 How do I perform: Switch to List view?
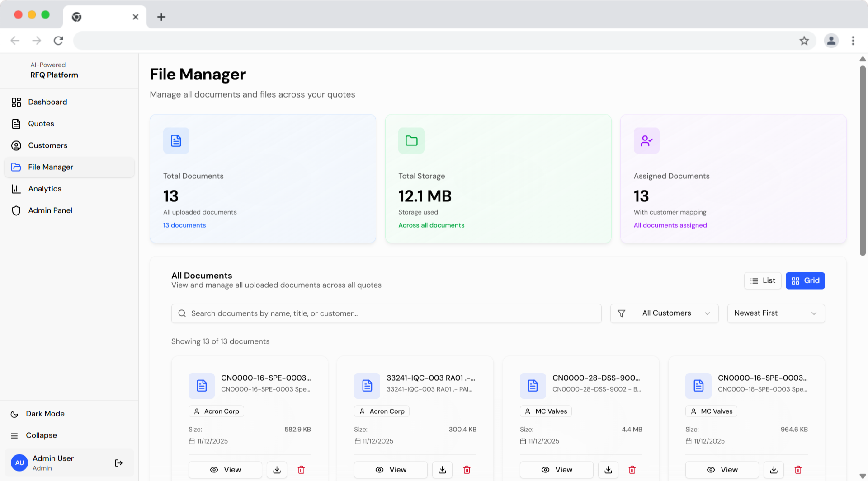(763, 280)
